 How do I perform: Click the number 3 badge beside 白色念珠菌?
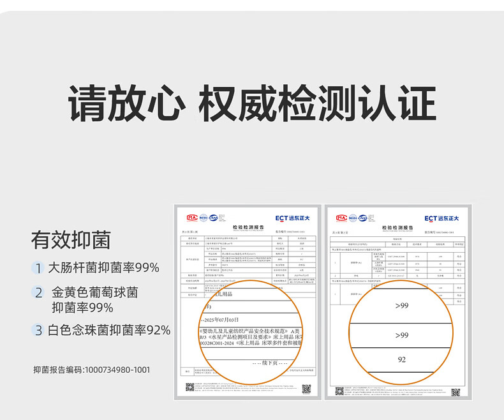coord(38,330)
